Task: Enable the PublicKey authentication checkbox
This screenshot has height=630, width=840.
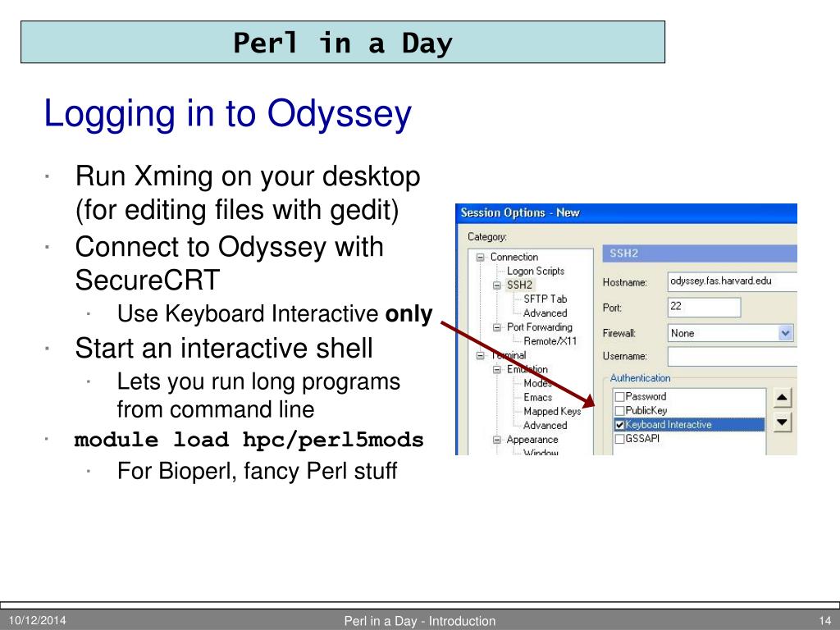Action: click(620, 411)
